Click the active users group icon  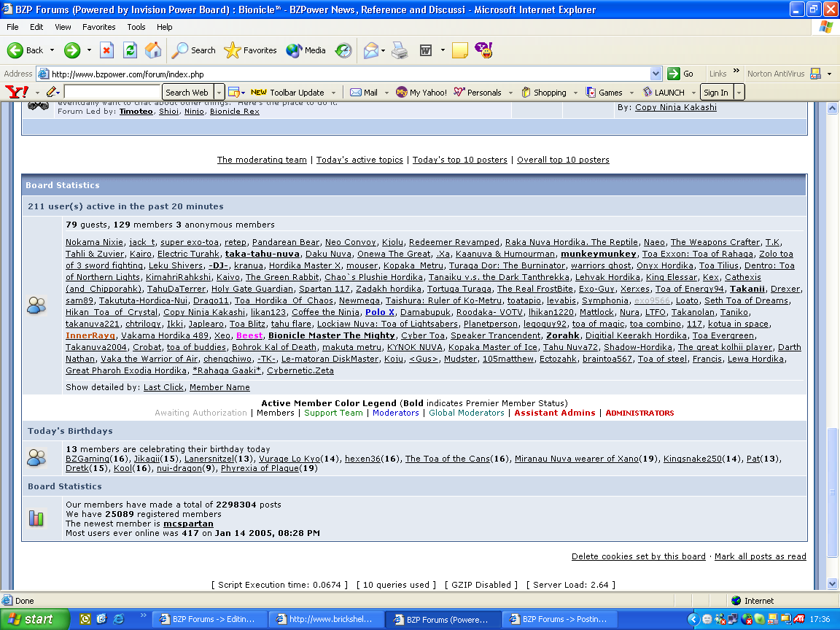click(x=36, y=306)
